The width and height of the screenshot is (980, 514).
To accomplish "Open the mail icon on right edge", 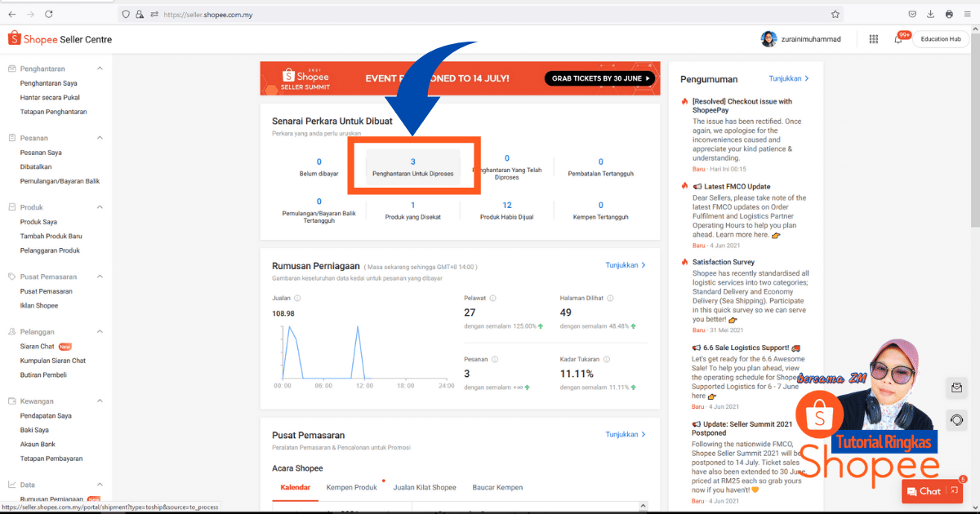I will [956, 388].
